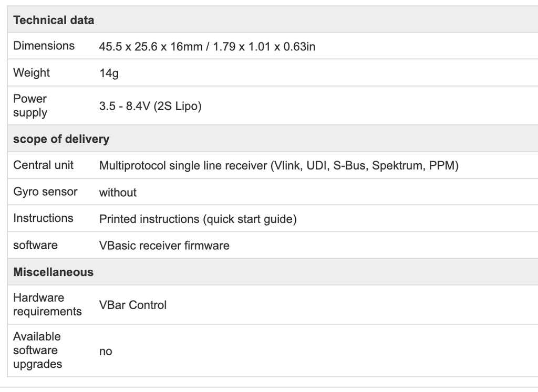This screenshot has width=538, height=392.
Task: Click the "Instructions" row label
Action: (x=43, y=218)
